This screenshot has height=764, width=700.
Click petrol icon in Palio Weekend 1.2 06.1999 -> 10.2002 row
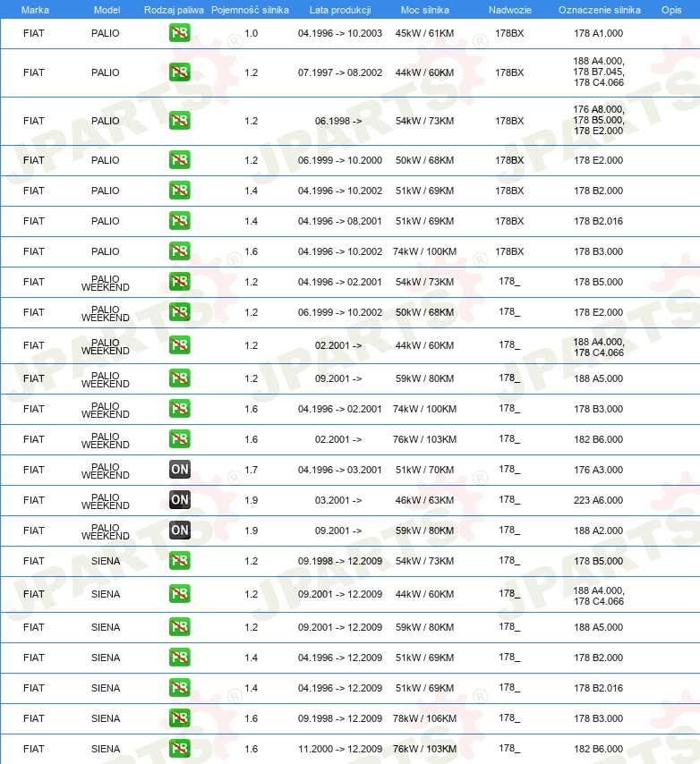179,312
